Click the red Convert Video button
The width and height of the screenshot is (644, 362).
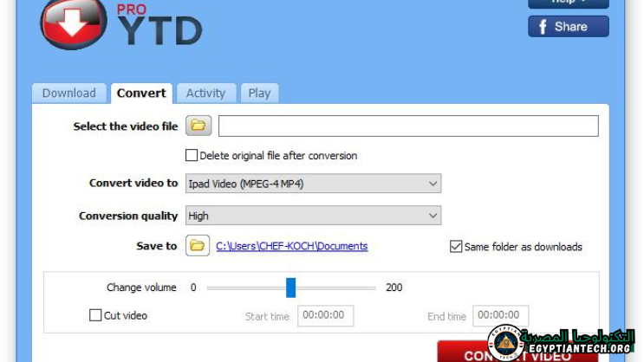(x=517, y=352)
